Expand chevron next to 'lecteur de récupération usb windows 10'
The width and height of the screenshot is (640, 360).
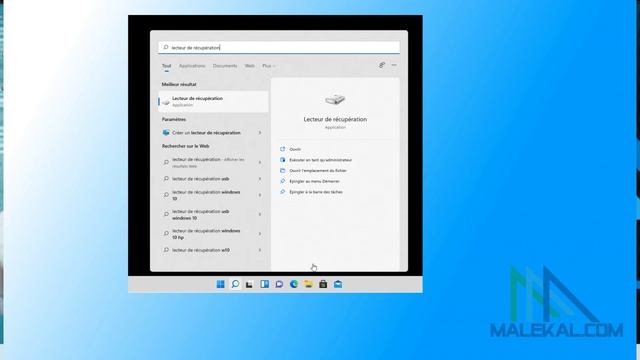coord(260,214)
